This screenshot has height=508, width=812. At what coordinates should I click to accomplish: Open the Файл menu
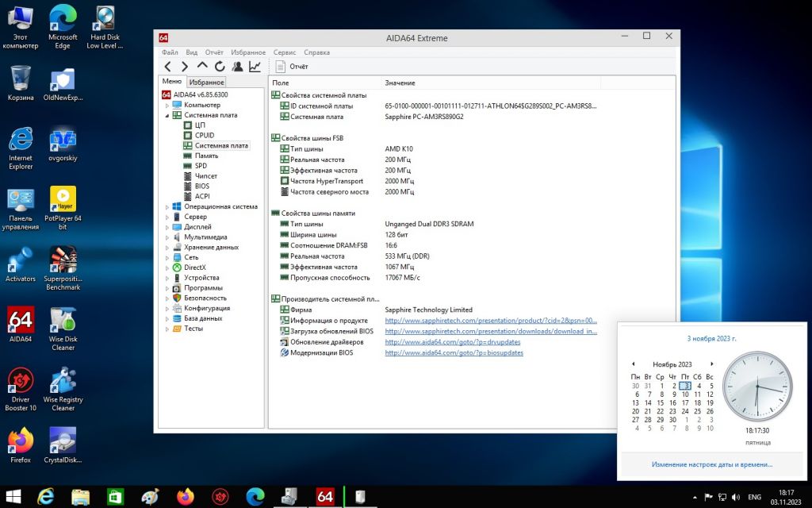170,52
